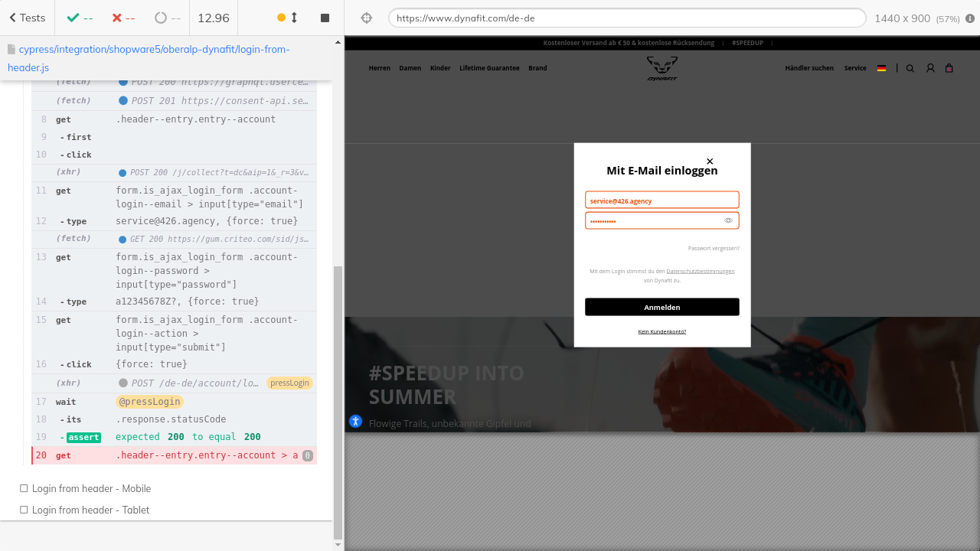Click the command log vertical scrollbar
This screenshot has width=980, height=551.
coord(338,402)
